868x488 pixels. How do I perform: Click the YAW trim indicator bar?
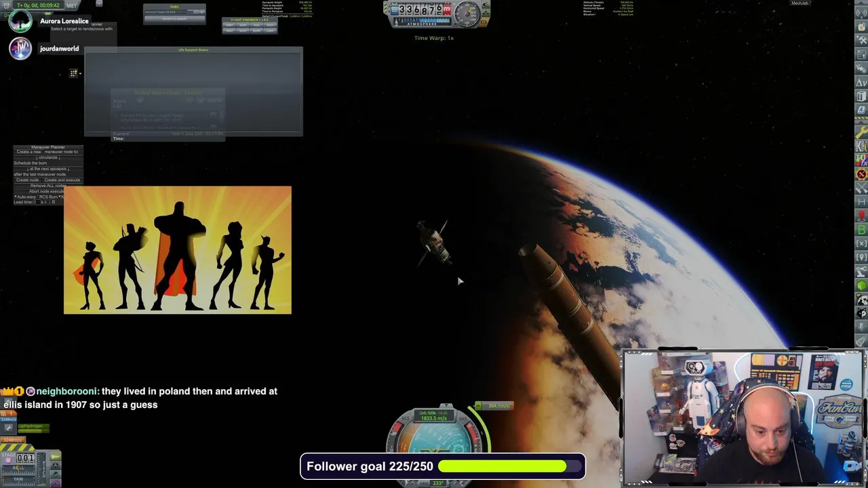pyautogui.click(x=19, y=481)
